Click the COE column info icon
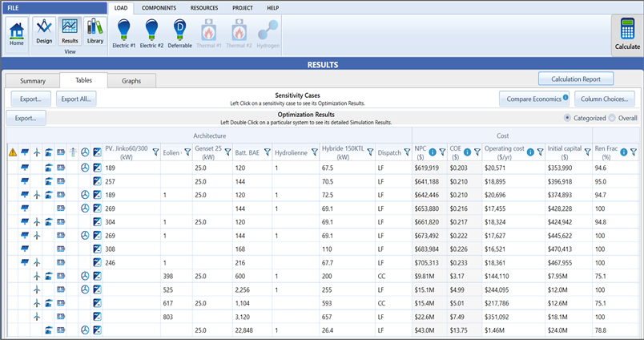The height and width of the screenshot is (340, 644). pos(466,152)
